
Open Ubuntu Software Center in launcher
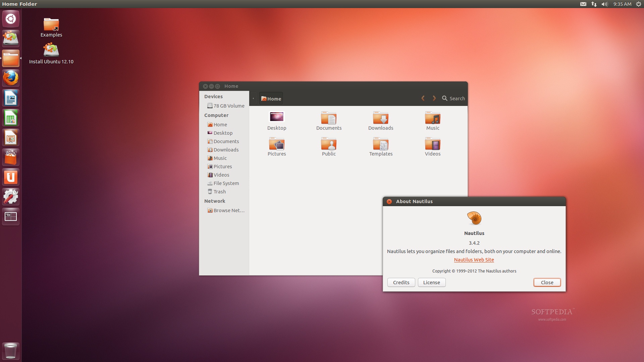pyautogui.click(x=11, y=157)
